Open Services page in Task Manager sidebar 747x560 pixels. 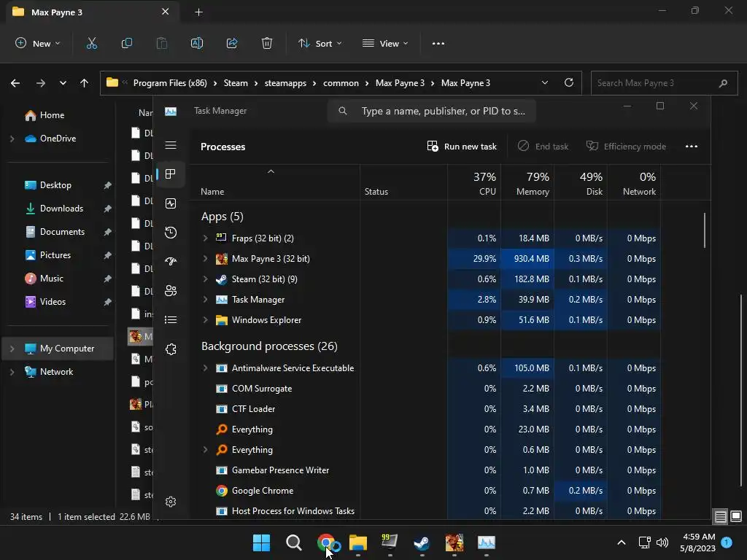tap(171, 349)
